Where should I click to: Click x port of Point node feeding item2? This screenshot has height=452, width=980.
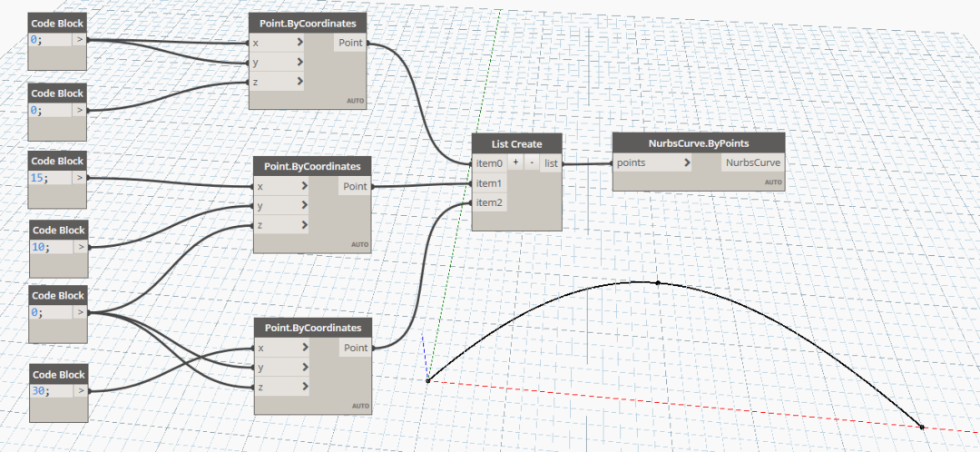click(x=282, y=348)
